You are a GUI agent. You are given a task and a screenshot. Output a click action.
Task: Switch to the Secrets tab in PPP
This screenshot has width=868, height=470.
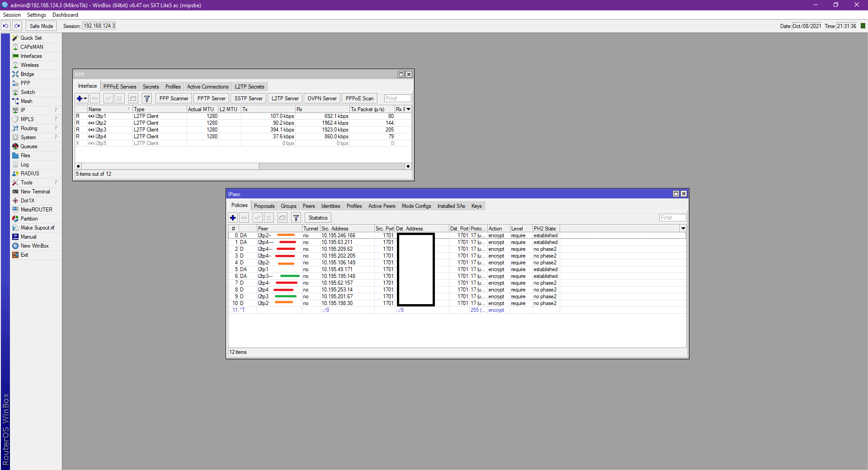tap(151, 87)
